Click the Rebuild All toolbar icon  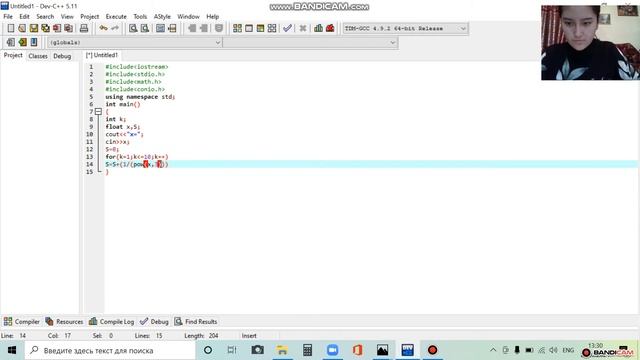[x=272, y=28]
